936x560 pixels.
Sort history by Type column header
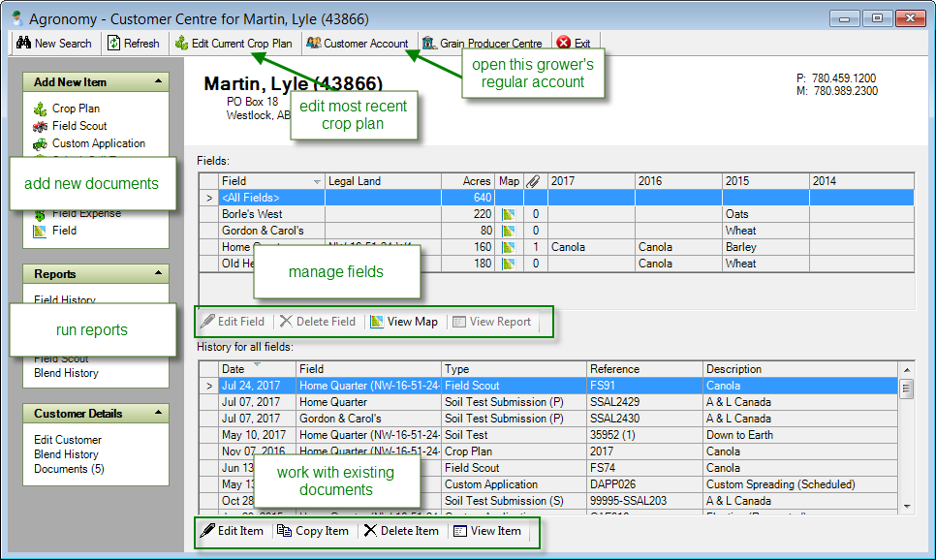(x=514, y=369)
